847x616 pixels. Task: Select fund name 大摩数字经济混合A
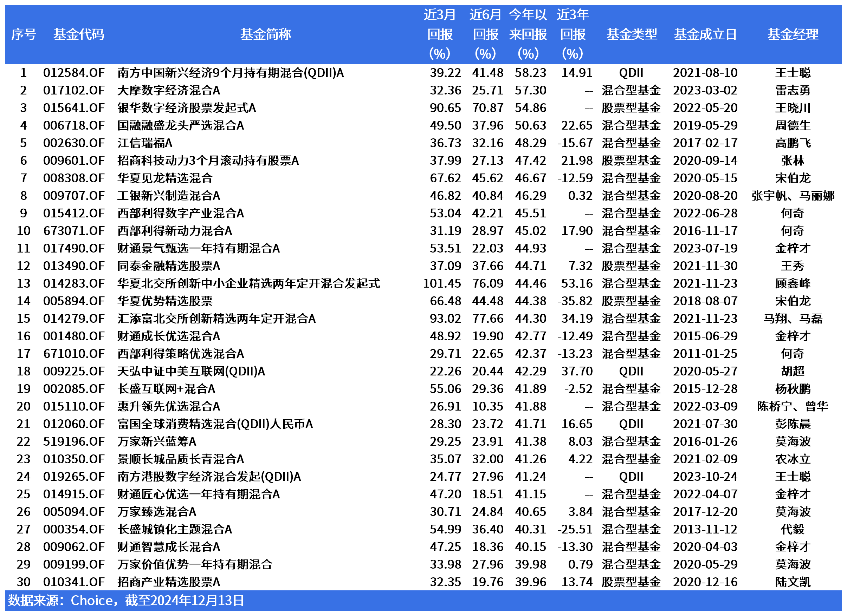168,90
